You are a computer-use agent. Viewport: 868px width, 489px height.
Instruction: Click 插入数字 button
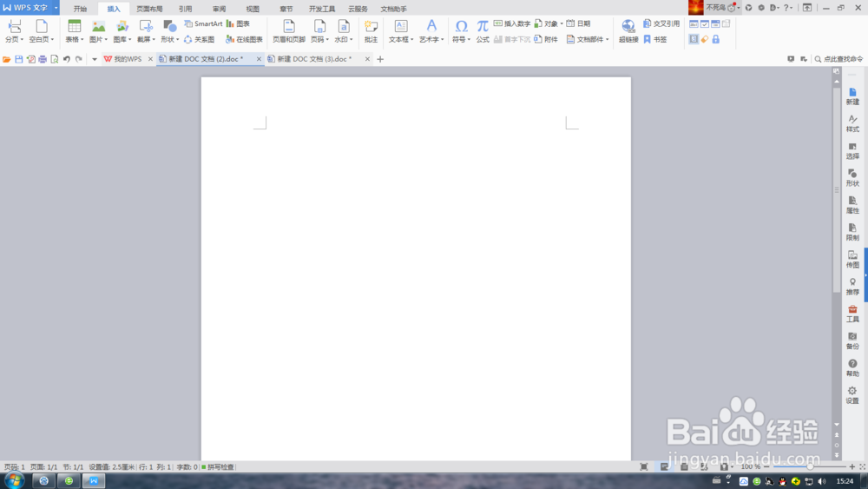(x=512, y=23)
